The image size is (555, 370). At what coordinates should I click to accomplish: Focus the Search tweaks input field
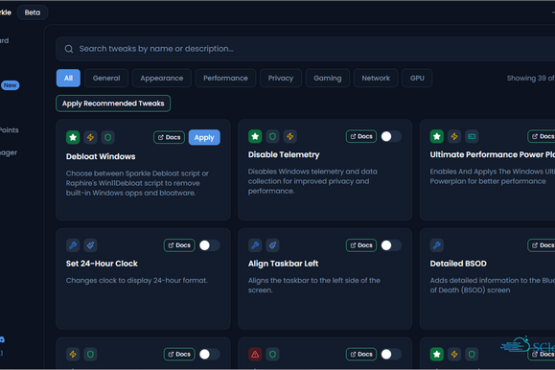(305, 49)
